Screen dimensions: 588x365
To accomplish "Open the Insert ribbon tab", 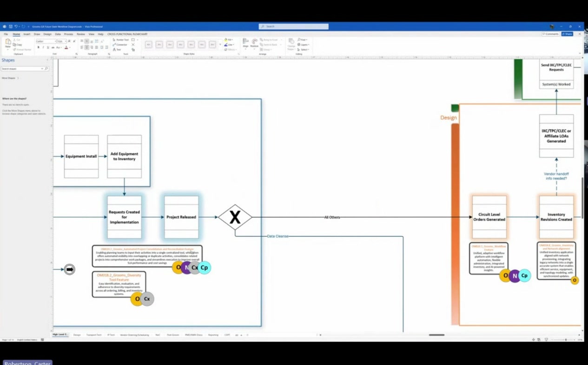I will click(x=26, y=34).
